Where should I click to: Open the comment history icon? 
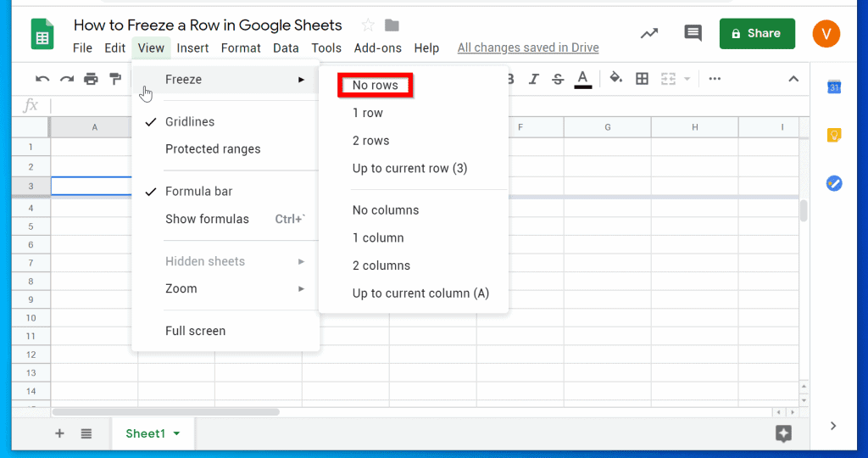point(693,33)
